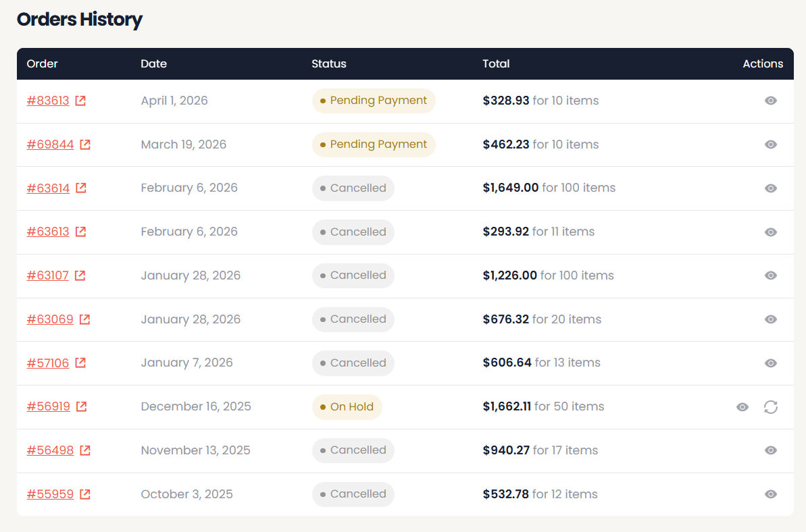The height and width of the screenshot is (532, 806).
Task: Click the Orders History heading
Action: (80, 20)
